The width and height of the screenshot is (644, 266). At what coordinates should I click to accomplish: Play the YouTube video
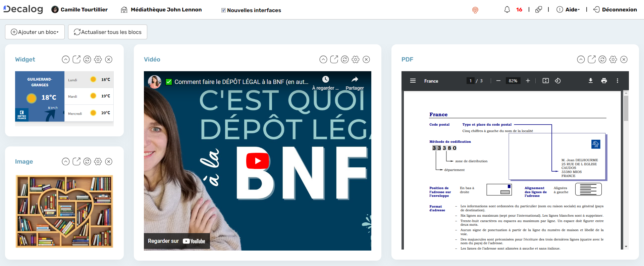click(x=258, y=161)
